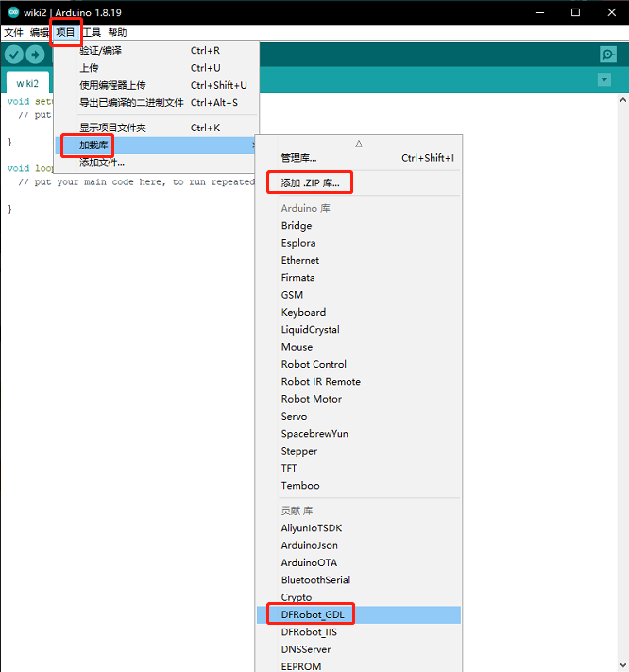Image resolution: width=629 pixels, height=672 pixels.
Task: Choose 添加文件... menu entry
Action: pyautogui.click(x=157, y=163)
